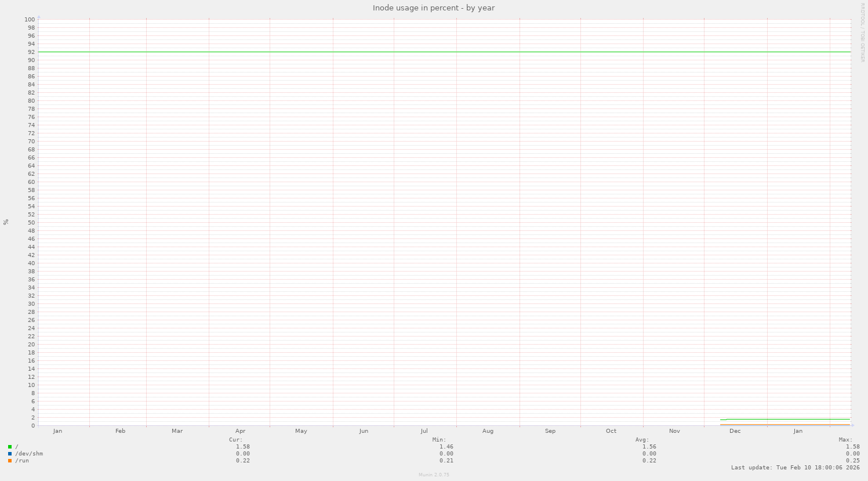Click the "Munin 2.0.75" footer label
This screenshot has height=481, width=868.
coord(434,475)
